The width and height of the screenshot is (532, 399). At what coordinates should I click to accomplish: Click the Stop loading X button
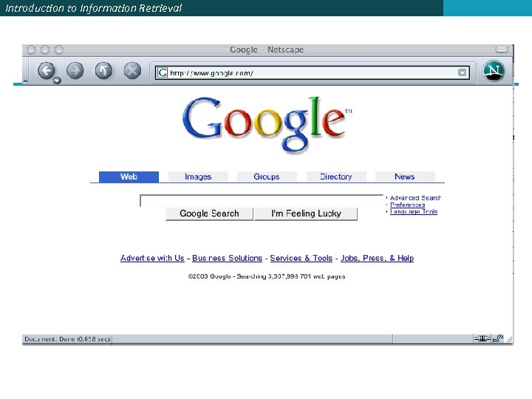point(132,71)
